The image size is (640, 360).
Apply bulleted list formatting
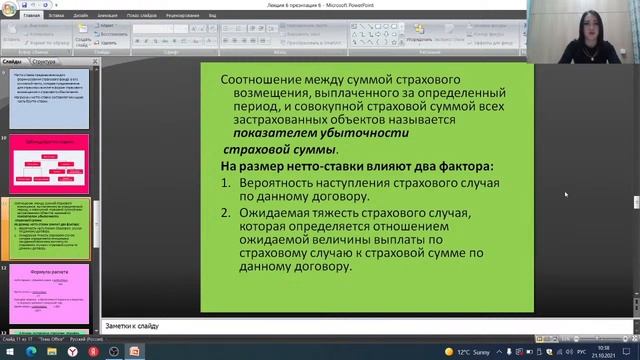tap(227, 29)
